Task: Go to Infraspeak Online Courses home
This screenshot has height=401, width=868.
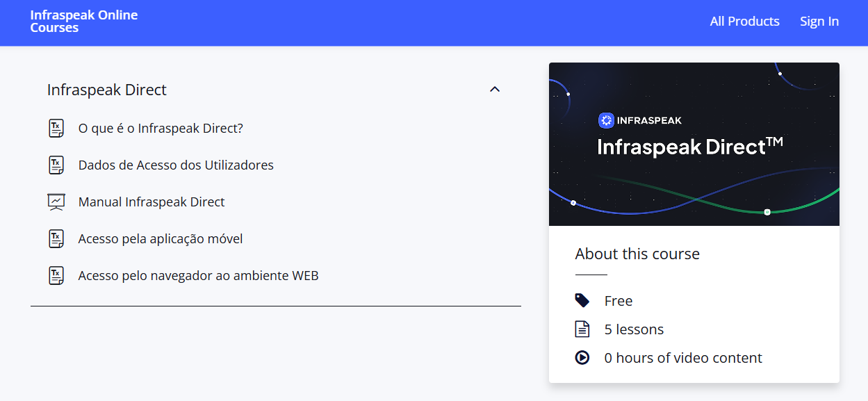Action: click(x=84, y=22)
